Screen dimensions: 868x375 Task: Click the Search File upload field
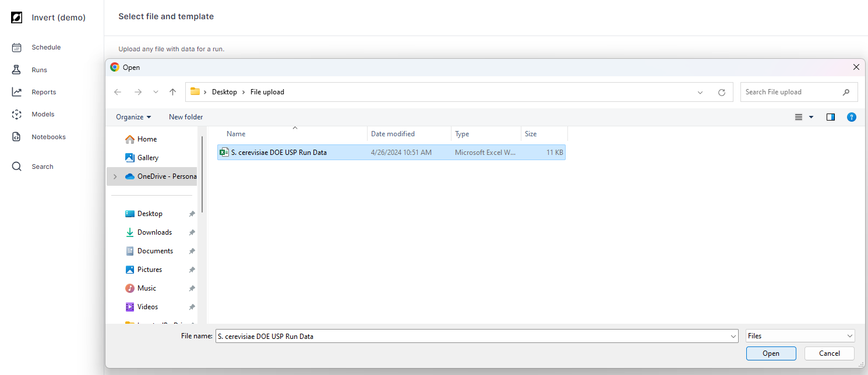[792, 92]
